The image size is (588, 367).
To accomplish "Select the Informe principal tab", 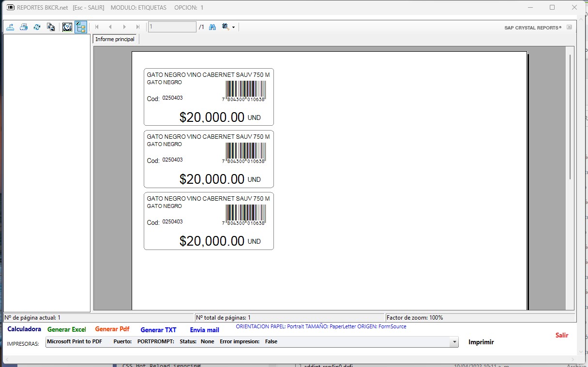I will (x=115, y=39).
